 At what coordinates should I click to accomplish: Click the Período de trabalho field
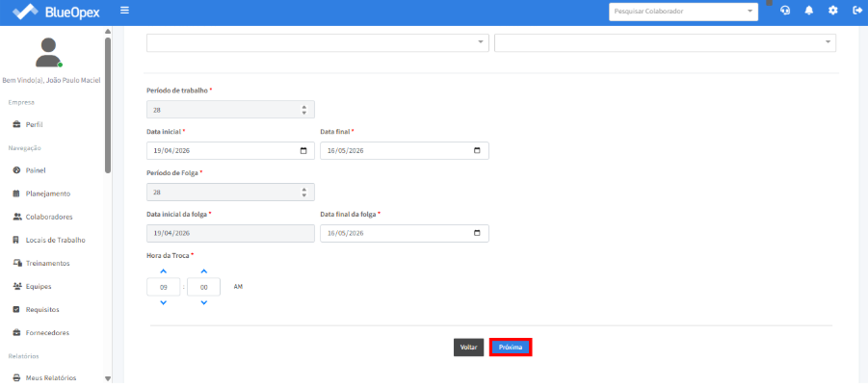pyautogui.click(x=230, y=110)
